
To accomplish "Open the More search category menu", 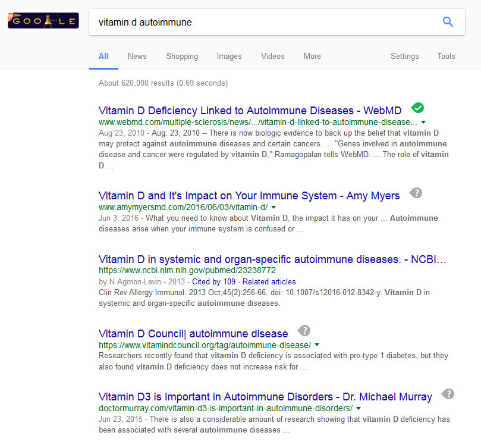I will pyautogui.click(x=312, y=56).
